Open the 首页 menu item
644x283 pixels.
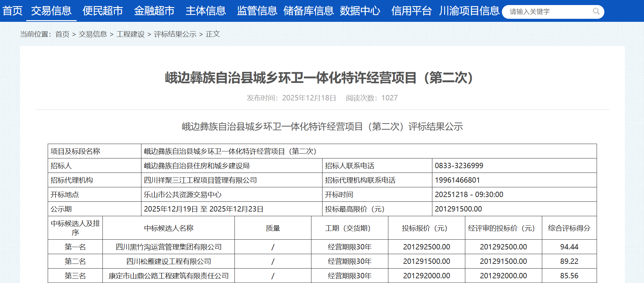coord(12,11)
